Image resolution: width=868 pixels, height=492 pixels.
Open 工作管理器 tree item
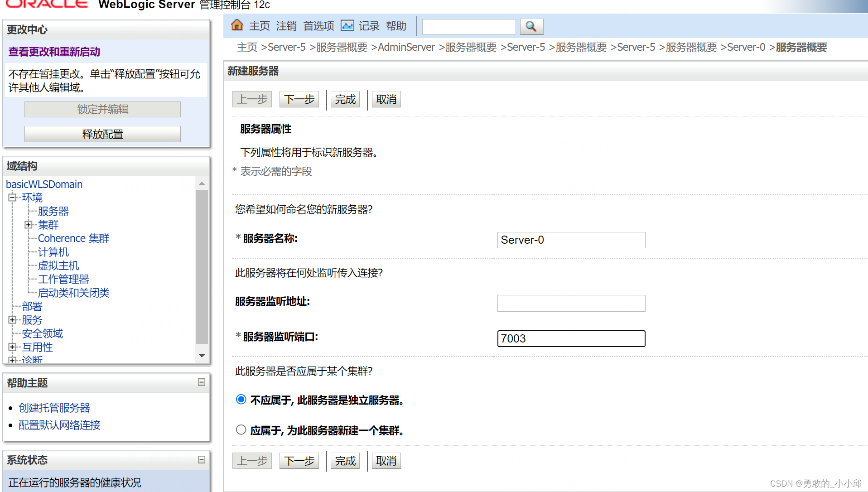click(x=63, y=279)
